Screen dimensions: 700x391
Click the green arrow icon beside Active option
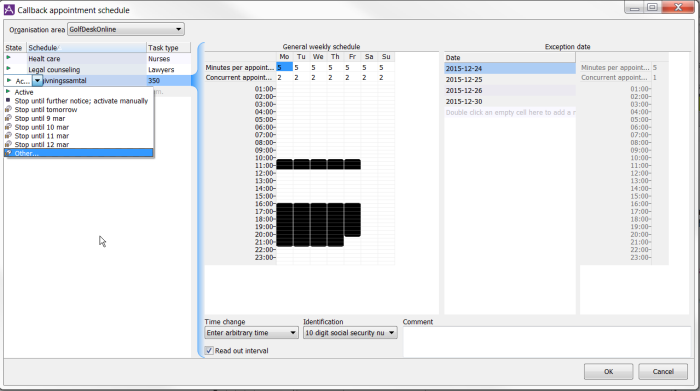[x=8, y=92]
